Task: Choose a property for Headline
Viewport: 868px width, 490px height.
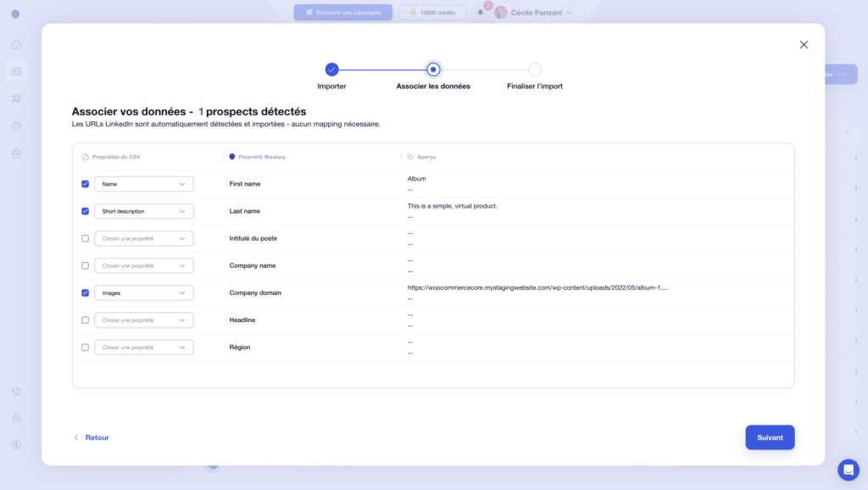Action: (x=144, y=320)
